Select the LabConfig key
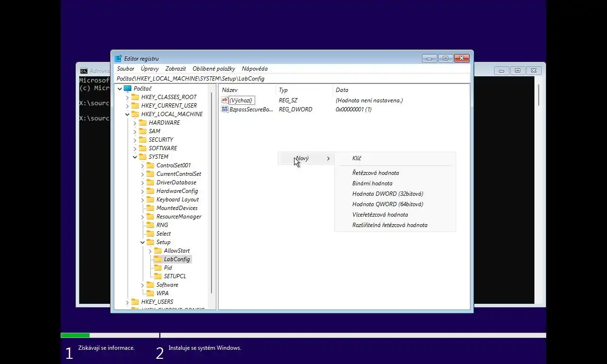The image size is (607, 364). click(x=177, y=259)
